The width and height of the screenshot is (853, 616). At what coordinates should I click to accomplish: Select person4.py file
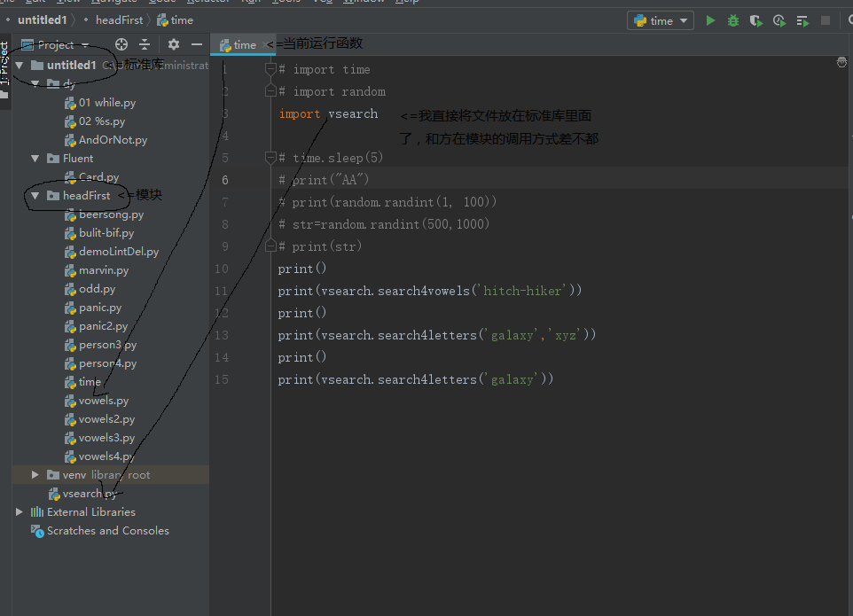tap(100, 363)
